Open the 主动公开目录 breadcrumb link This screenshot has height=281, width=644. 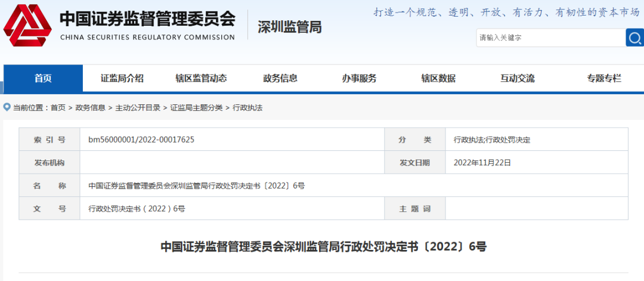coord(138,108)
